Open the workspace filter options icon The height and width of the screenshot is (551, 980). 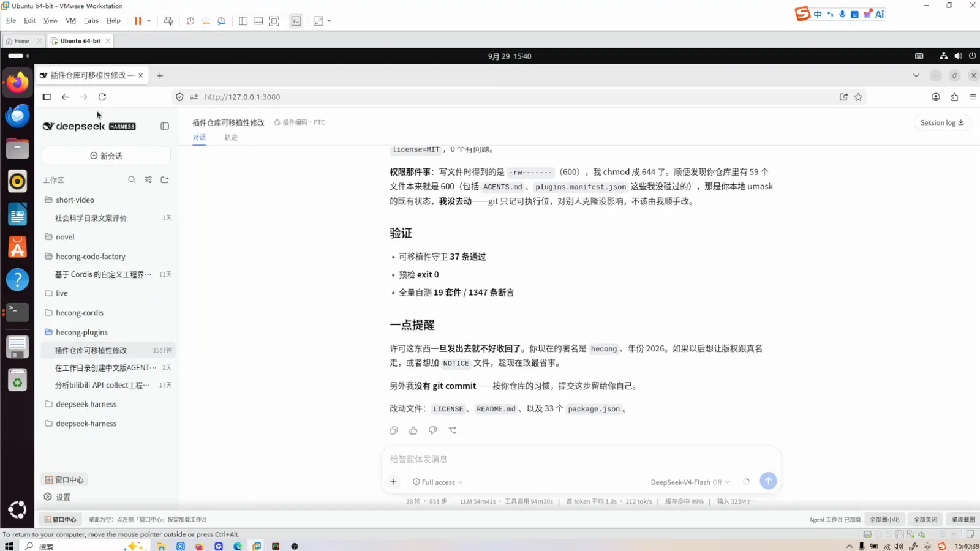[148, 180]
